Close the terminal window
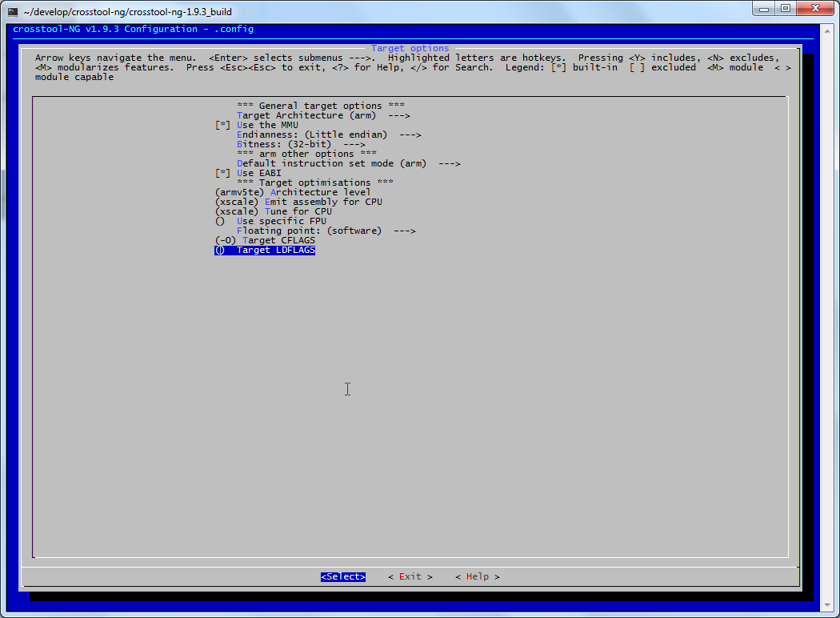 coord(816,9)
